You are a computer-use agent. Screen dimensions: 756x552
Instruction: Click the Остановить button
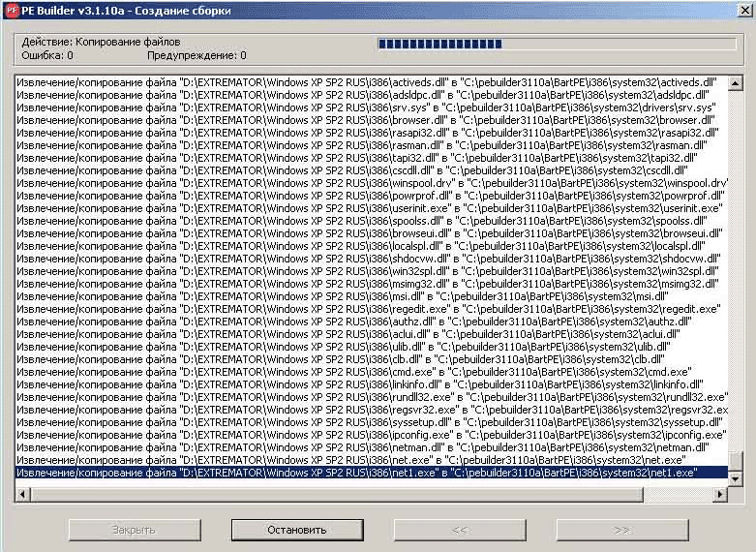(297, 530)
